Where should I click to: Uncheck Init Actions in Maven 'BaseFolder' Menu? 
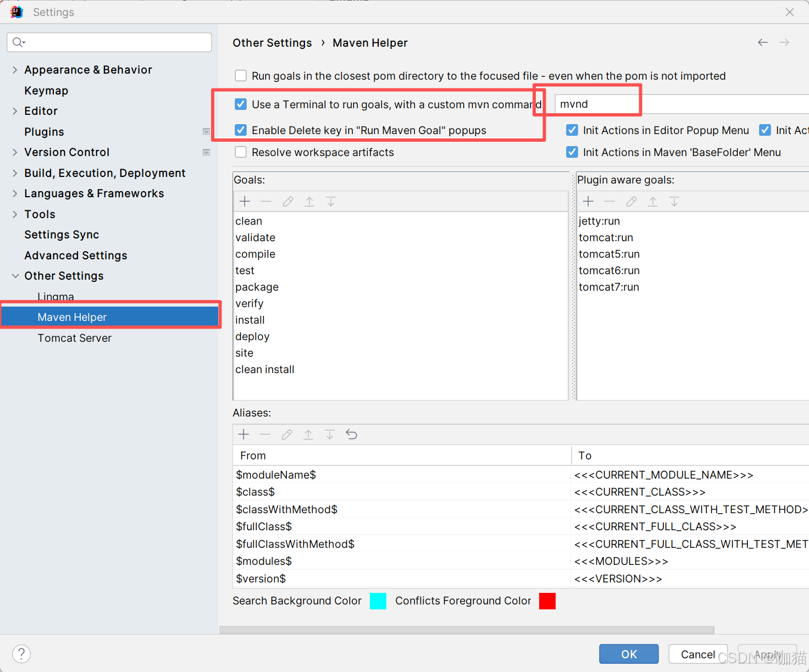pos(572,152)
